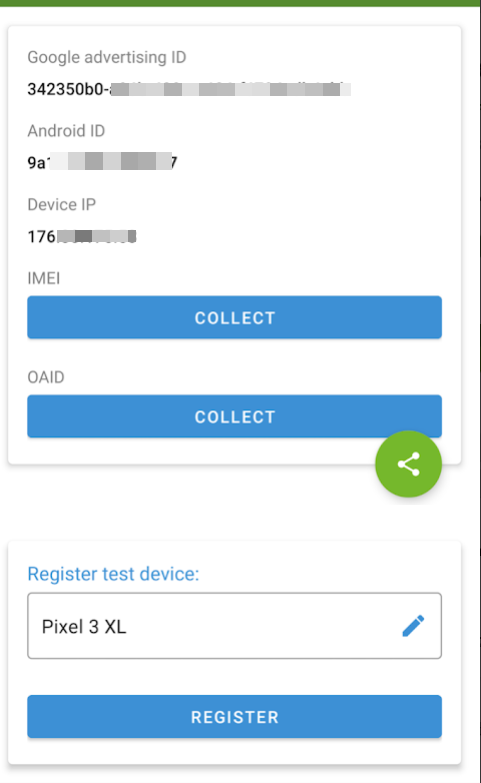Click the OAID label
This screenshot has width=481, height=783.
45,377
